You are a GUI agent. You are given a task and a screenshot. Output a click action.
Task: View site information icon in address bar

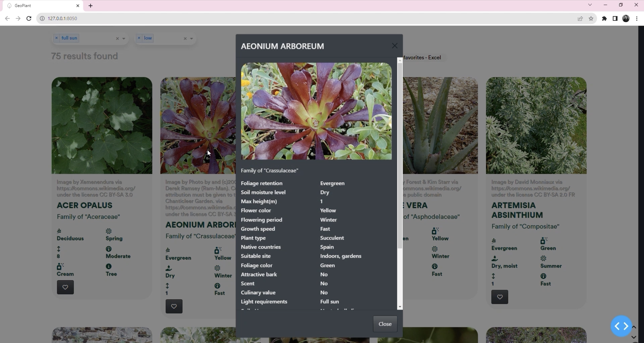click(x=42, y=18)
